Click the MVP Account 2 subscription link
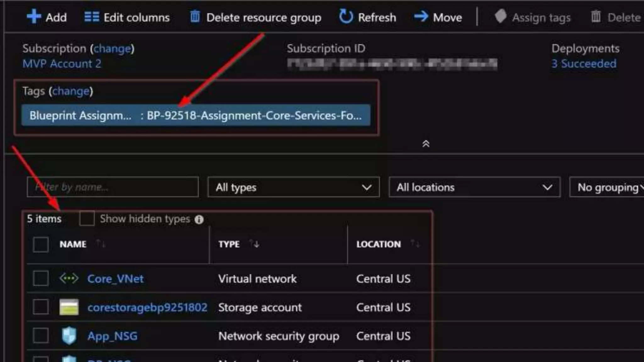Image resolution: width=644 pixels, height=362 pixels. point(62,64)
